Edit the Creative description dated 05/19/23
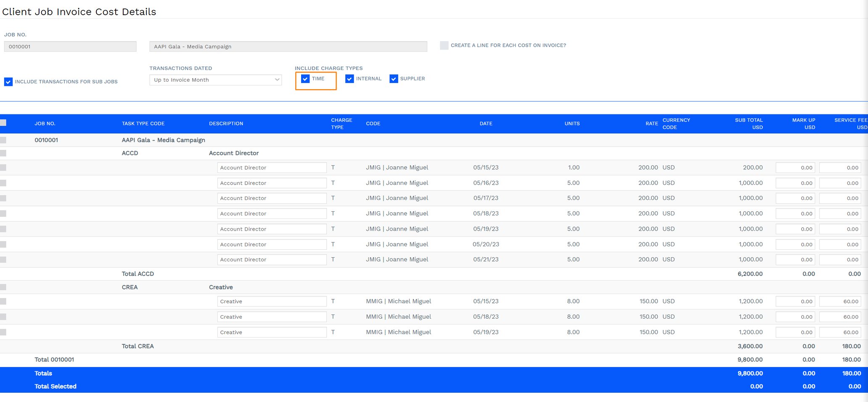Screen dimensions: 868x402 tap(272, 332)
